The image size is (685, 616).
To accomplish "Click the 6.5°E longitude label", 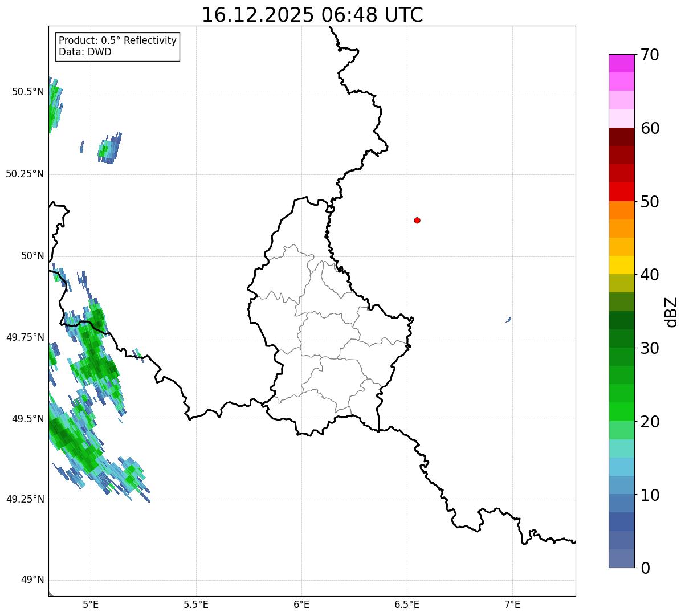I will [x=407, y=605].
